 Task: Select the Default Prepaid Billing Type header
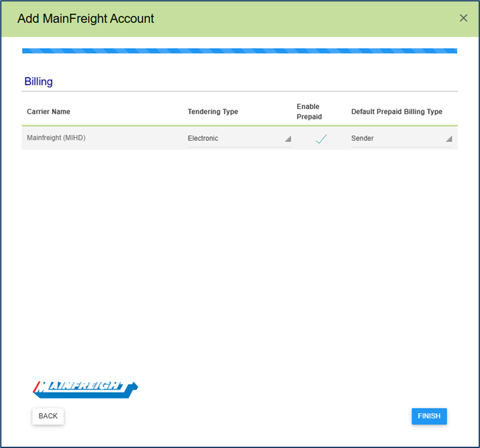396,112
